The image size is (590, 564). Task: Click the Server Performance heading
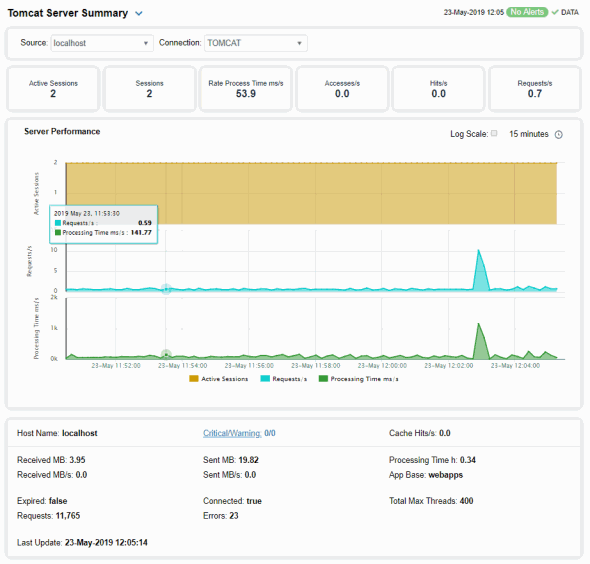(x=62, y=131)
